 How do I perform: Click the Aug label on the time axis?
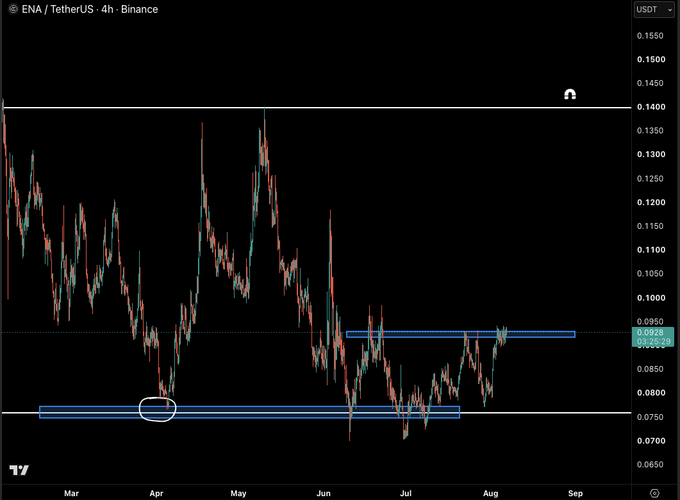(491, 493)
